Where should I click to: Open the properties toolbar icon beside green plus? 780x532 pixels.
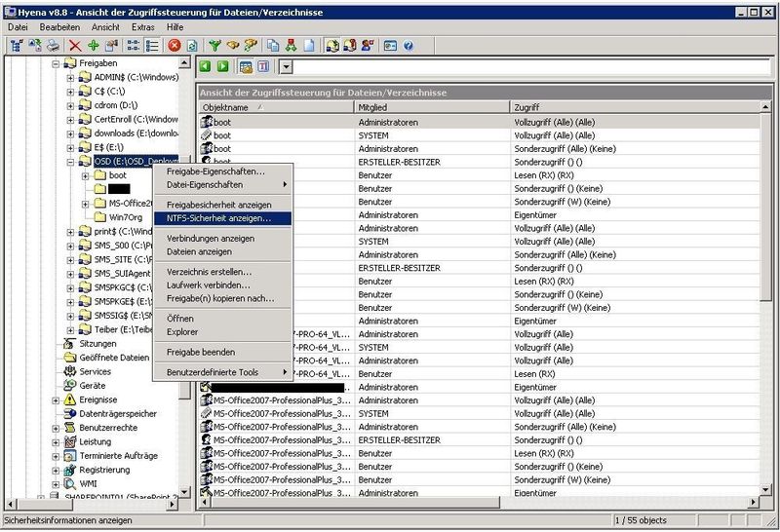coord(112,46)
